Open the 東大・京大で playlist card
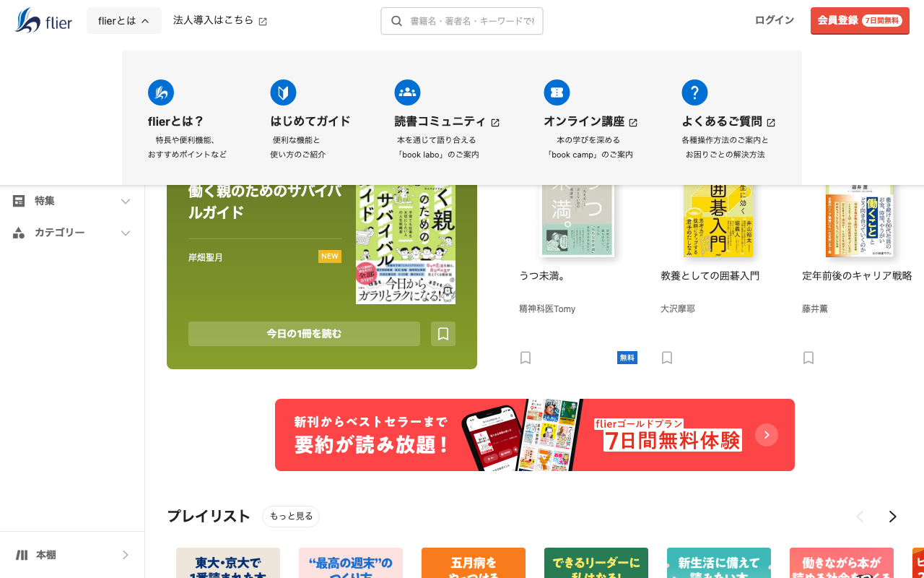Screen dimensions: 924x578 coord(228,563)
